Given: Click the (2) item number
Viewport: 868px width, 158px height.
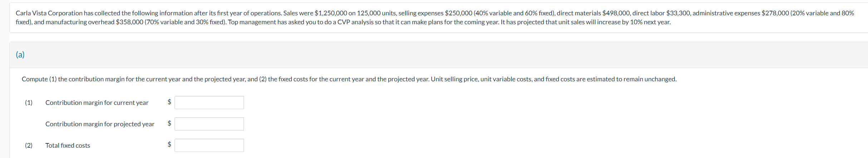Looking at the screenshot, I should 29,146.
